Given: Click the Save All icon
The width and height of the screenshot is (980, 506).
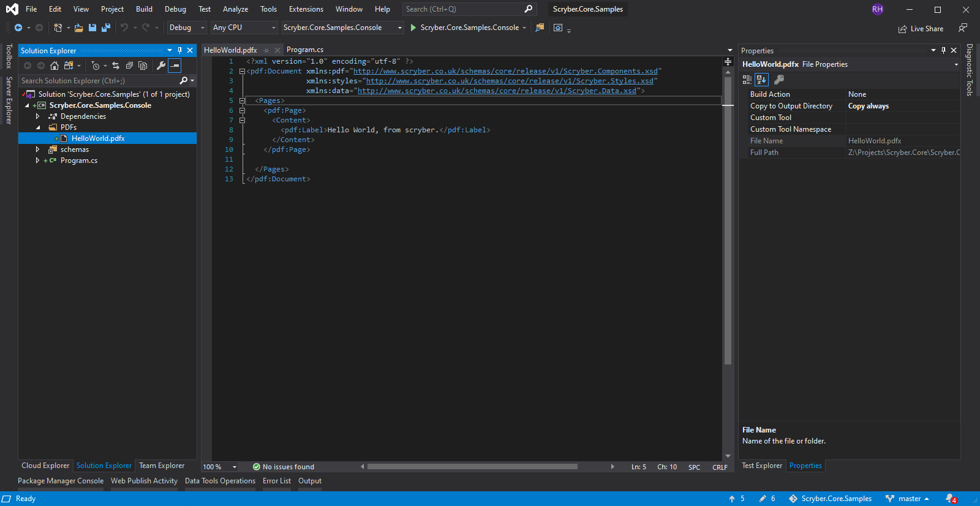Looking at the screenshot, I should click(106, 28).
